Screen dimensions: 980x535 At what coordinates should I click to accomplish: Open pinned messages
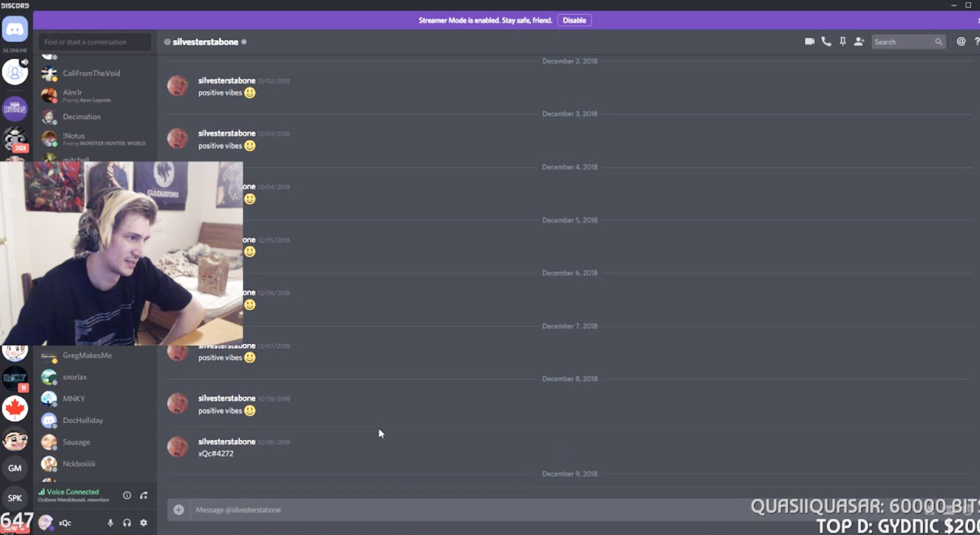[843, 41]
